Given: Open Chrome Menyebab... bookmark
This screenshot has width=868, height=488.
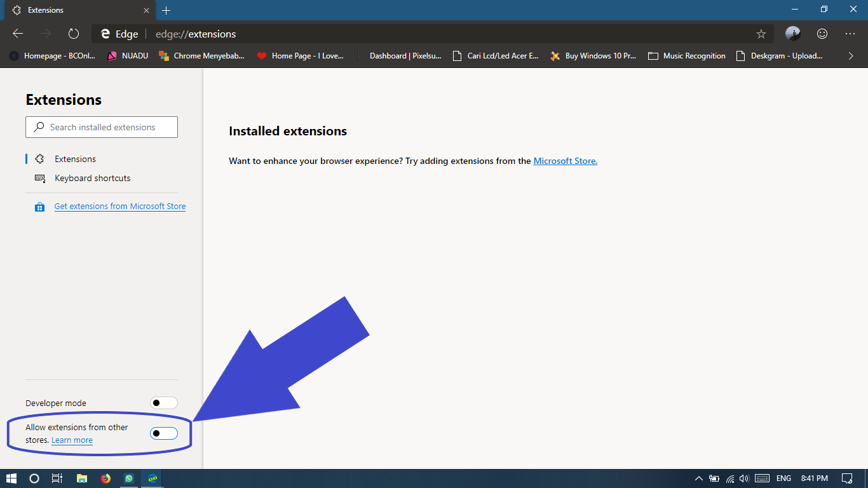Looking at the screenshot, I should point(202,56).
